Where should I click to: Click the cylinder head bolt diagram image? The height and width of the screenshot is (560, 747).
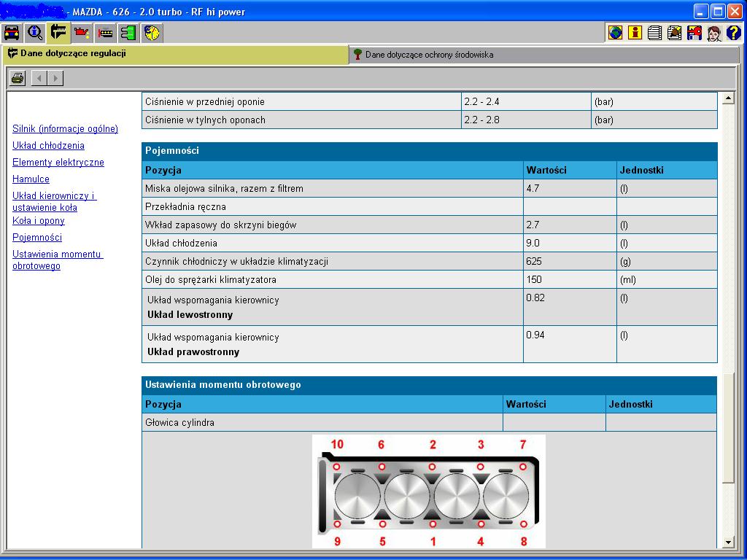(x=429, y=491)
